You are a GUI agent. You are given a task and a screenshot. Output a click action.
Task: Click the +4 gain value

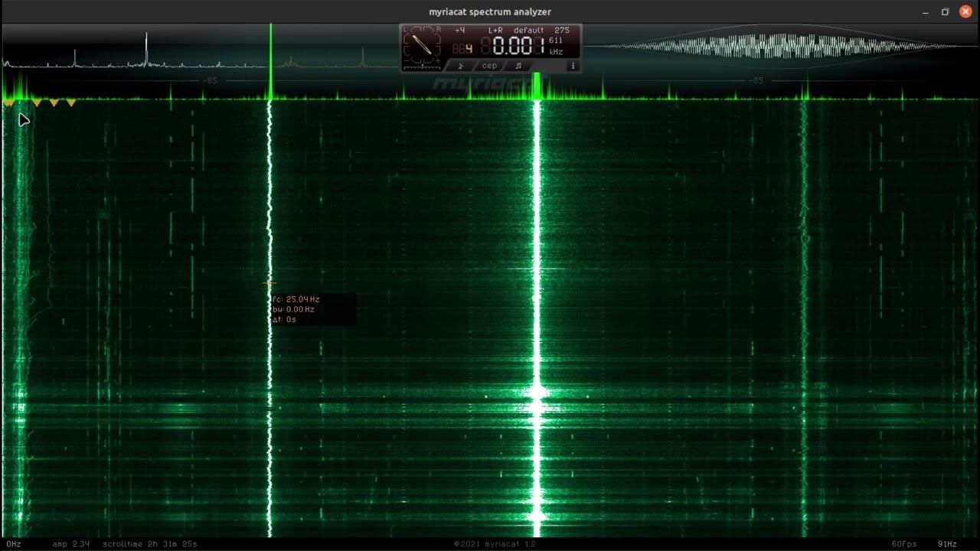(x=459, y=31)
